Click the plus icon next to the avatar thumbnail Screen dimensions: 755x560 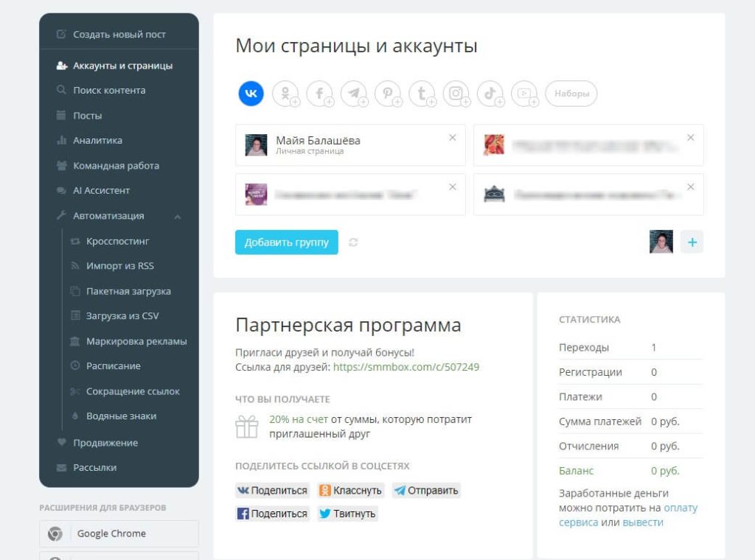[692, 242]
